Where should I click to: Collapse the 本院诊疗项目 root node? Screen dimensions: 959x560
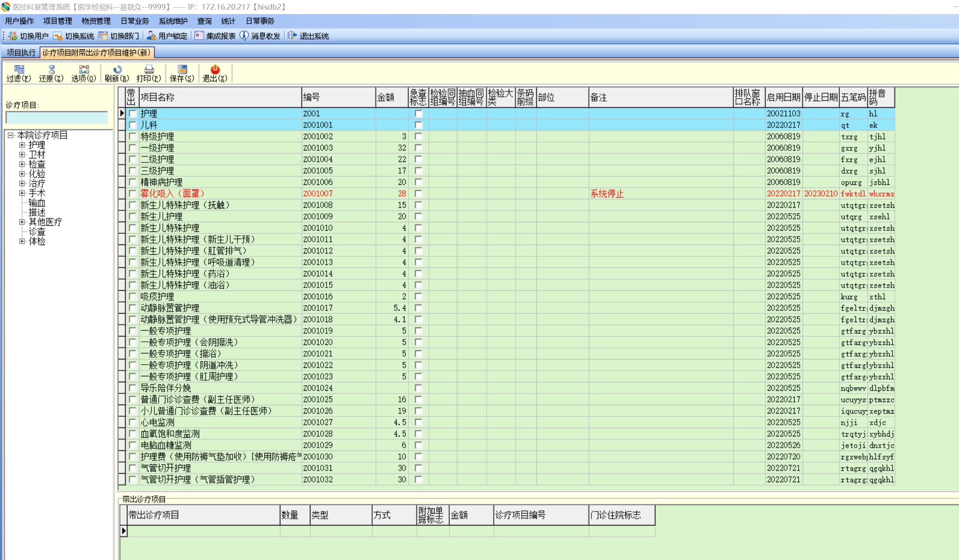click(11, 135)
